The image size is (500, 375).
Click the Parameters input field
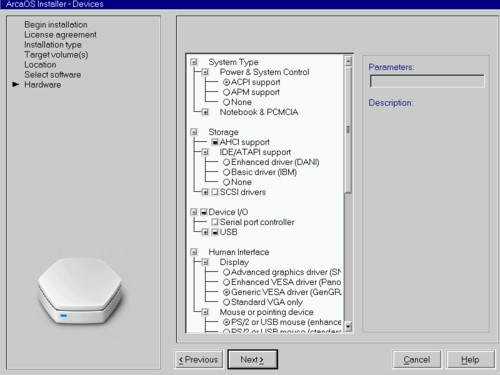coord(427,81)
